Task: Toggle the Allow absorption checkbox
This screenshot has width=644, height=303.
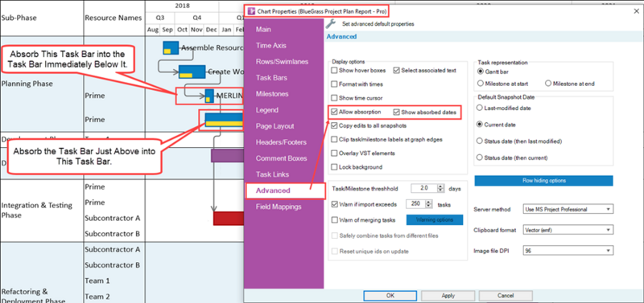Action: pos(334,112)
